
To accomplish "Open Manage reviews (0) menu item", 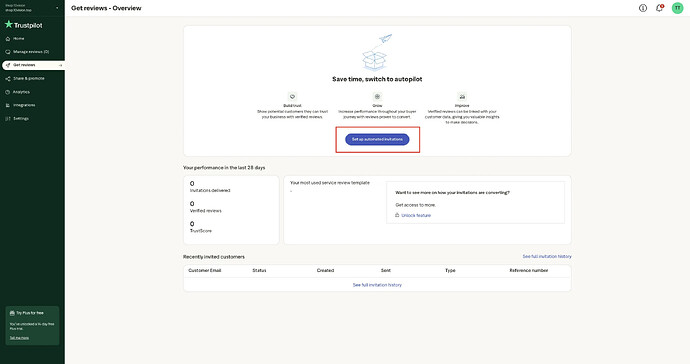I will click(x=32, y=52).
